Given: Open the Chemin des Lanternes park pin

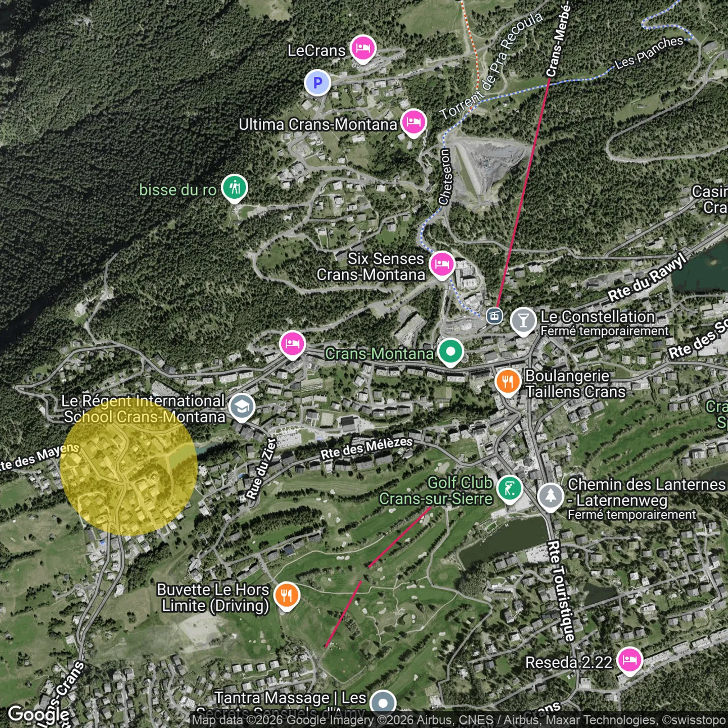Looking at the screenshot, I should tap(551, 497).
